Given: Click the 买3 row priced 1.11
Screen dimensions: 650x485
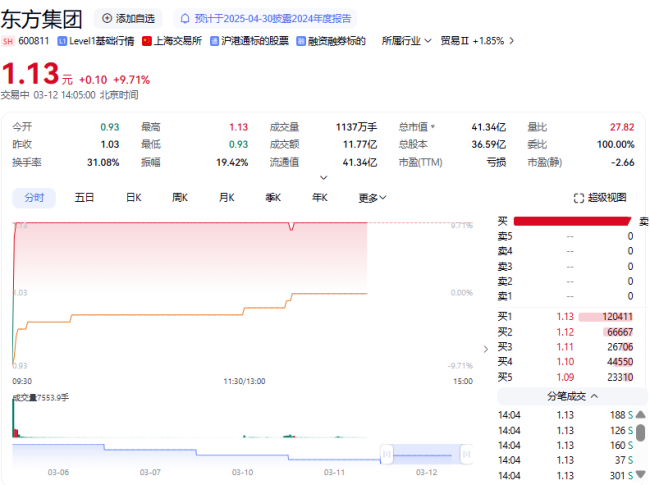Looking at the screenshot, I should click(x=565, y=347).
